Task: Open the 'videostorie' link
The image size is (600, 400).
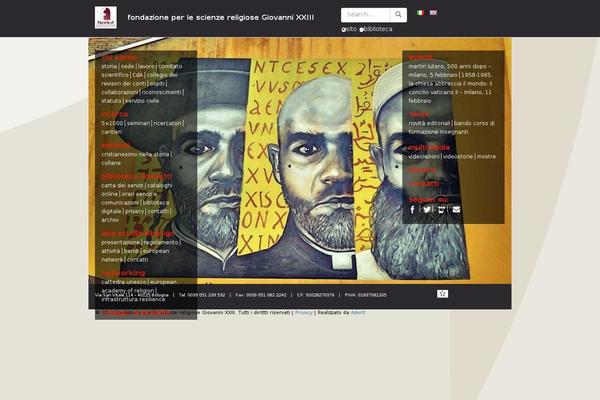Action: click(458, 157)
